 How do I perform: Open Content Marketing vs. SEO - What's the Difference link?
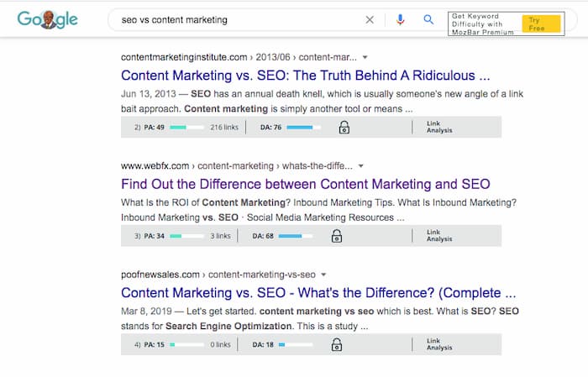[x=318, y=293]
